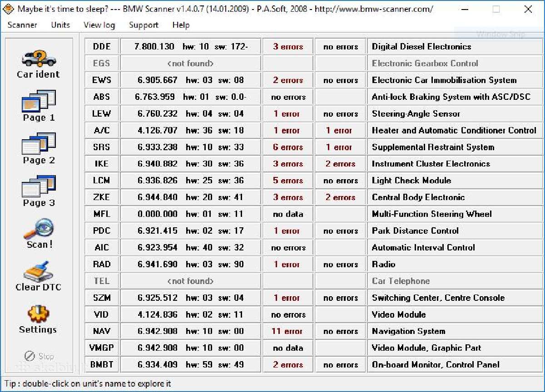Image resolution: width=545 pixels, height=392 pixels.
Task: Click 'On-board Monitor, Control Panel' description
Action: (x=436, y=365)
